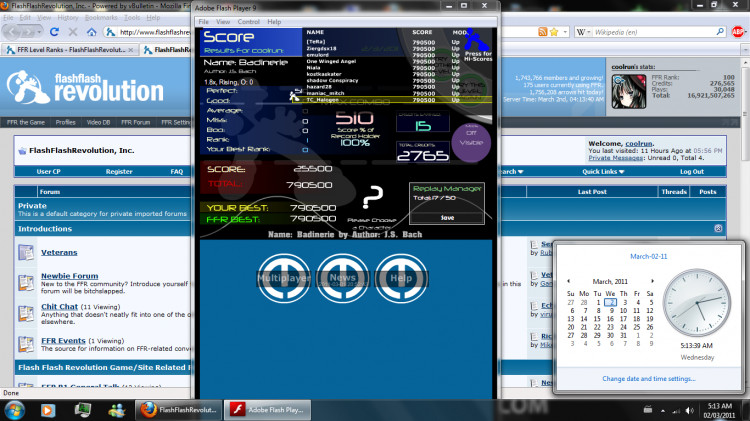The height and width of the screenshot is (421, 750).
Task: Open FFR the Game nav item
Action: (x=26, y=122)
